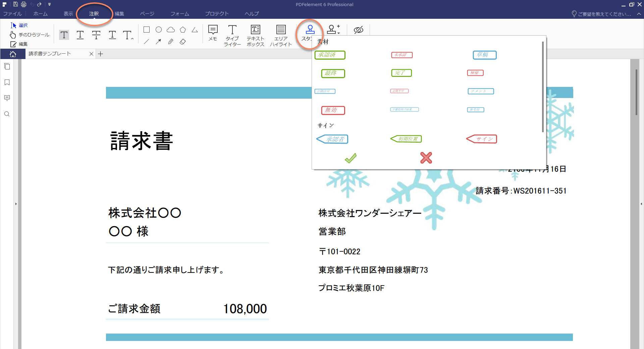Select the highlight text tool
Screen dimensions: 644x349
point(64,35)
